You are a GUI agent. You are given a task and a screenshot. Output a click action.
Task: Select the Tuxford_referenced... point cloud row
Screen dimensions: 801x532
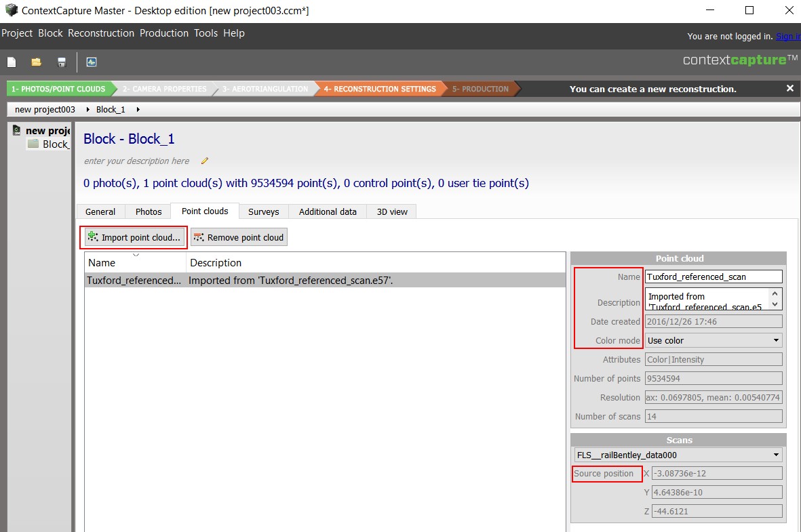tap(325, 281)
